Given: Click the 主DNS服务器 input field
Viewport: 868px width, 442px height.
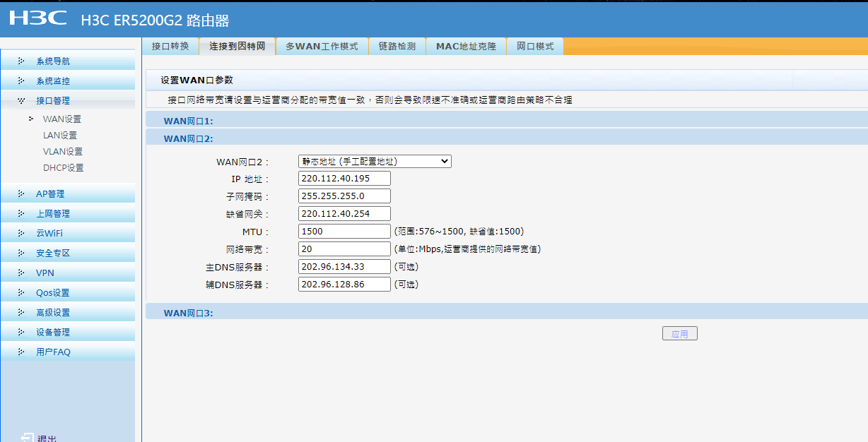Looking at the screenshot, I should (344, 267).
